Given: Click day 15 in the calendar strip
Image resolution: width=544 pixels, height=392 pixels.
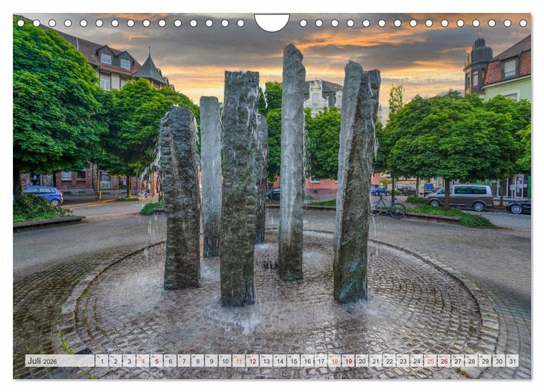Looking at the screenshot, I should [293, 361].
